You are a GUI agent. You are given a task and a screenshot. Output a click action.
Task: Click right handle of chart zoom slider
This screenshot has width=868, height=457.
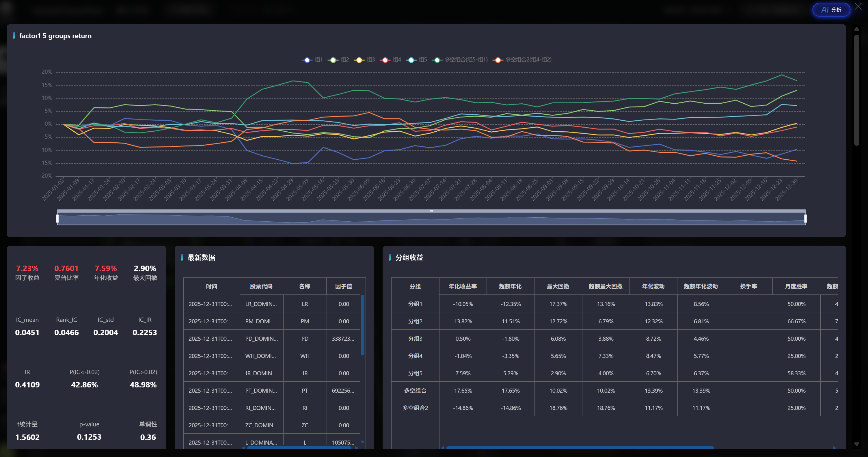[805, 219]
